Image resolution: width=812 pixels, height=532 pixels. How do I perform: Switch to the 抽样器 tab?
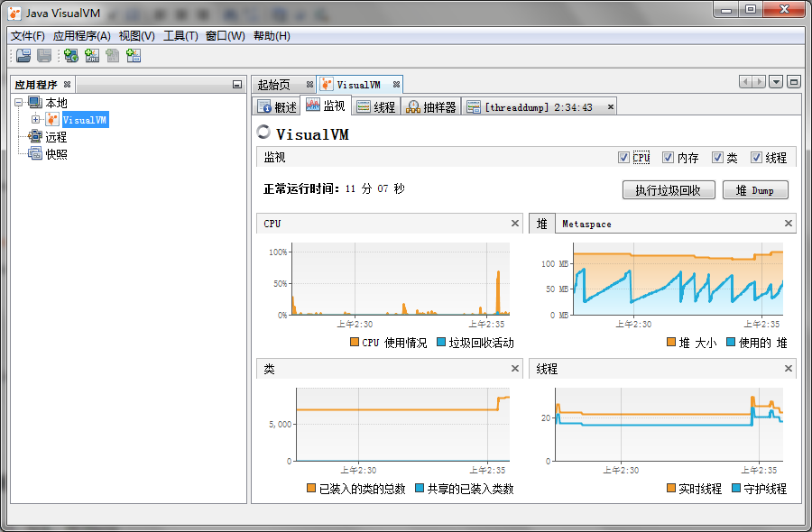point(431,107)
